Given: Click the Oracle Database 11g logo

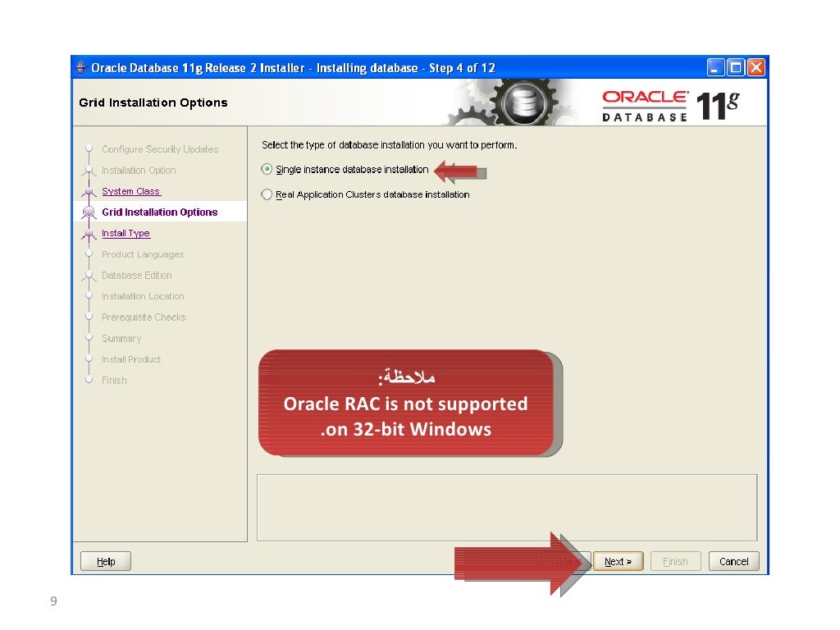Looking at the screenshot, I should [671, 106].
